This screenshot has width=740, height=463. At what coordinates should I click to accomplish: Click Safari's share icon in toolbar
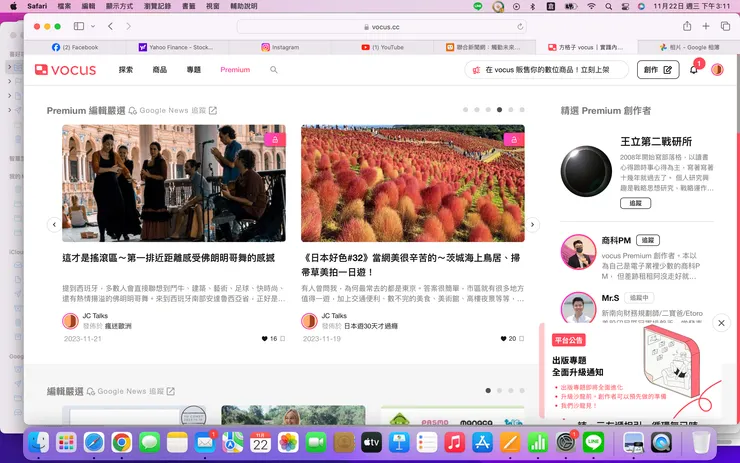(x=687, y=26)
